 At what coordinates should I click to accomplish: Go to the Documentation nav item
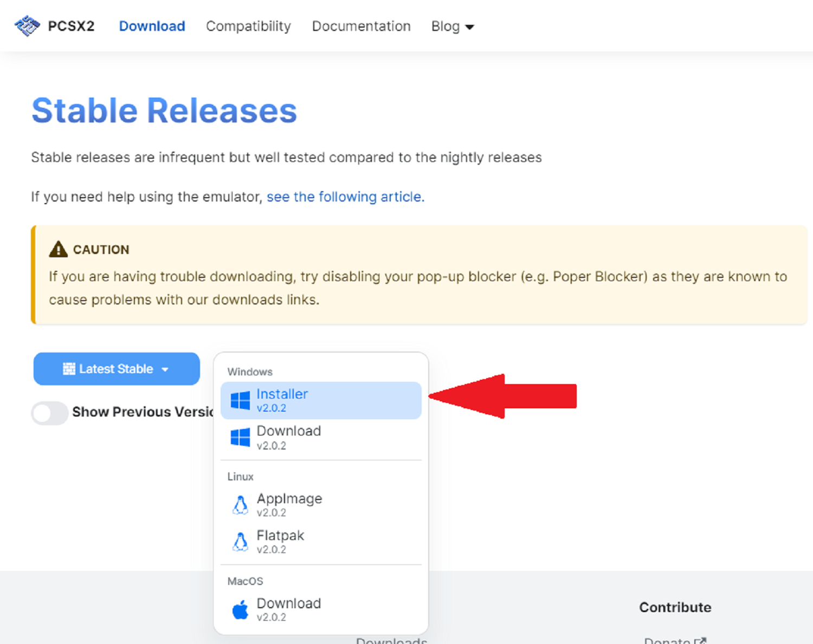(x=361, y=26)
